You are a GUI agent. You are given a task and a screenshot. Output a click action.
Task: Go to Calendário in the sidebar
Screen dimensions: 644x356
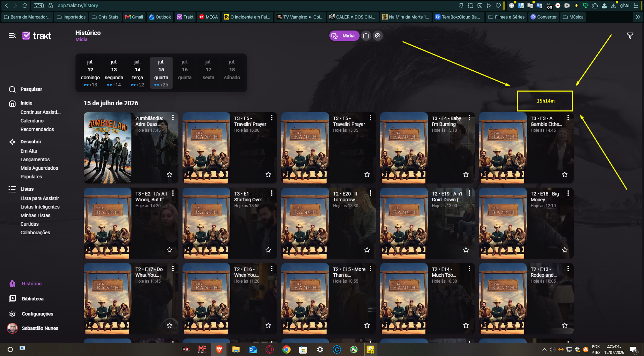coord(32,121)
